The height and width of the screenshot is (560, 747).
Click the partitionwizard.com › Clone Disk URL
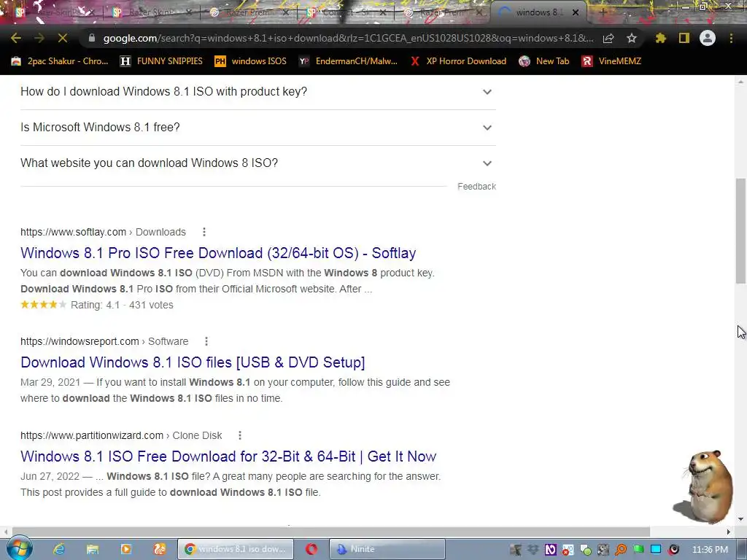(x=121, y=435)
